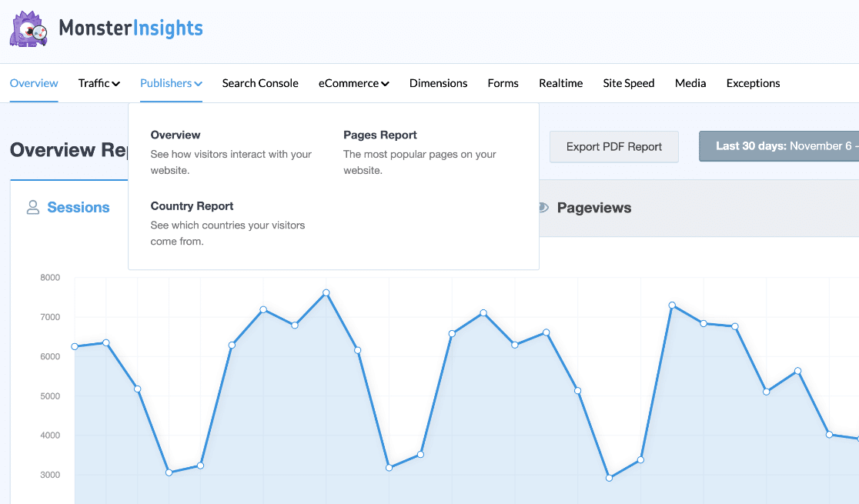Collapse the open Publishers dropdown
Screen dimensions: 859x504
pos(170,82)
